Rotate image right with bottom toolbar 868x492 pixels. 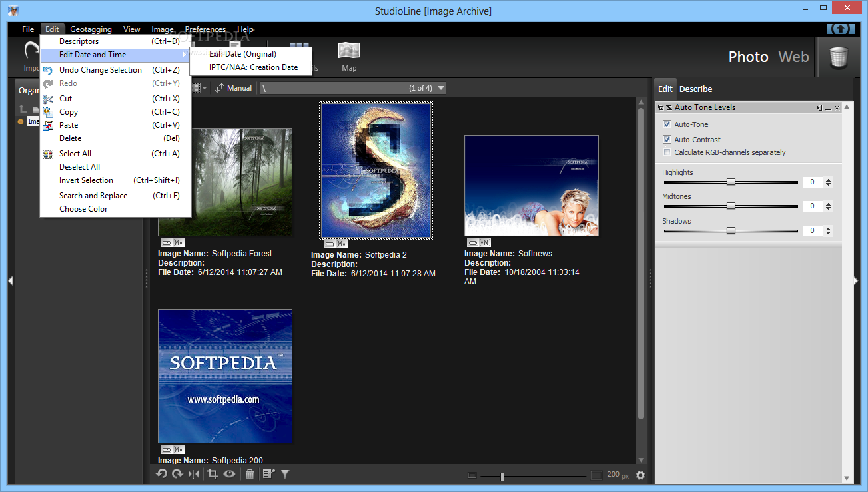click(177, 474)
